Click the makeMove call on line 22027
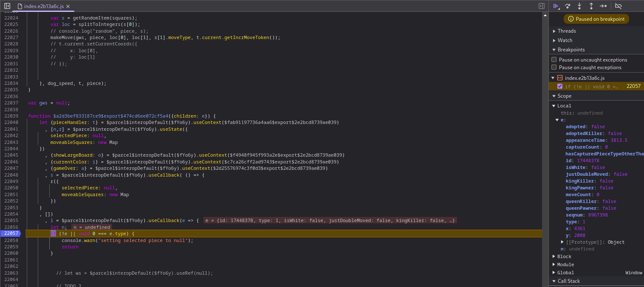 coord(166,37)
